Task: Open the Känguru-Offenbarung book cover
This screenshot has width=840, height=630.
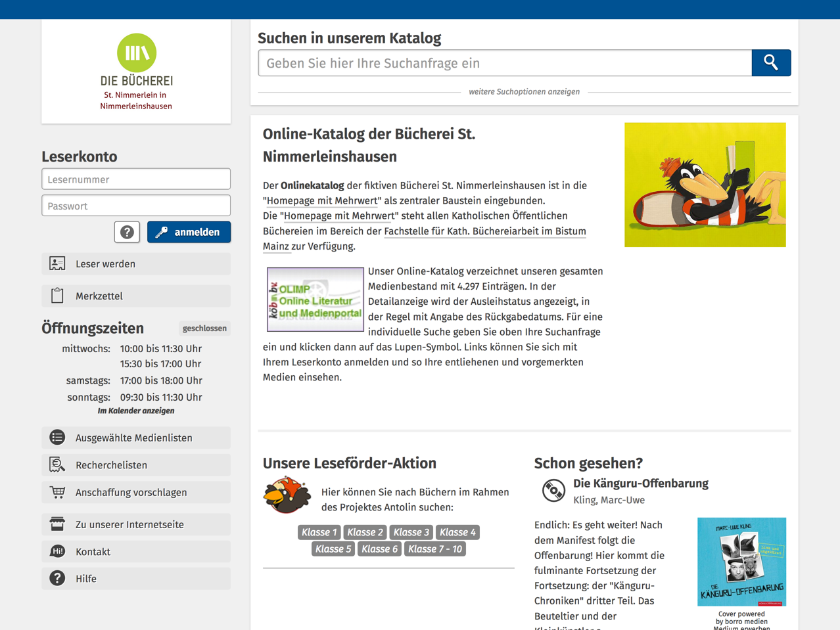Action: (741, 562)
